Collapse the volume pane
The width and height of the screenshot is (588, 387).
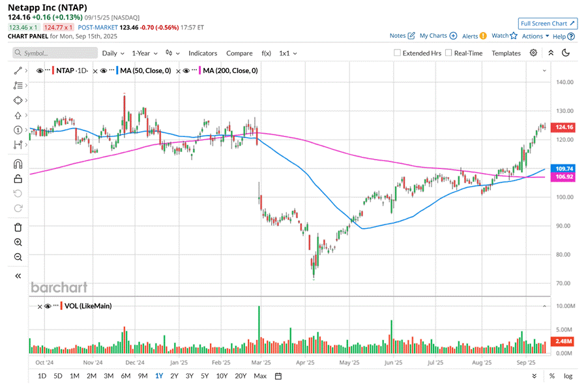click(x=544, y=306)
